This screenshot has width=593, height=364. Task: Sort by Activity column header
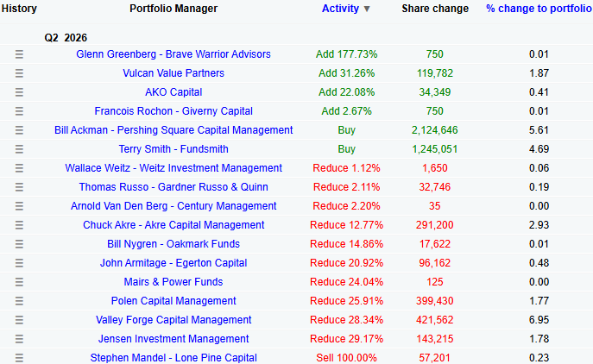click(340, 9)
